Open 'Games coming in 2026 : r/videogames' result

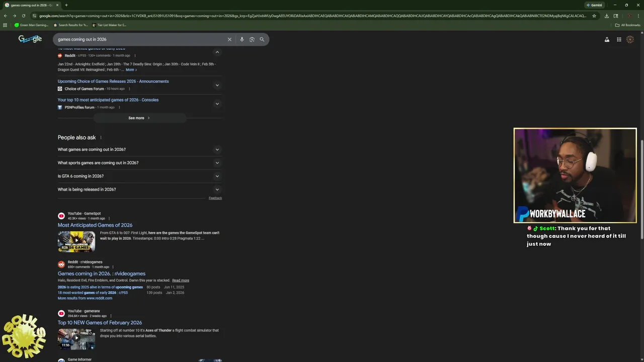102,274
